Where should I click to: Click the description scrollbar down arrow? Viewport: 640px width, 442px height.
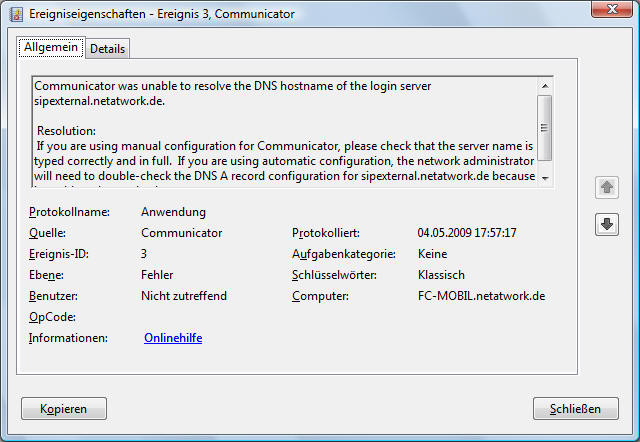545,178
